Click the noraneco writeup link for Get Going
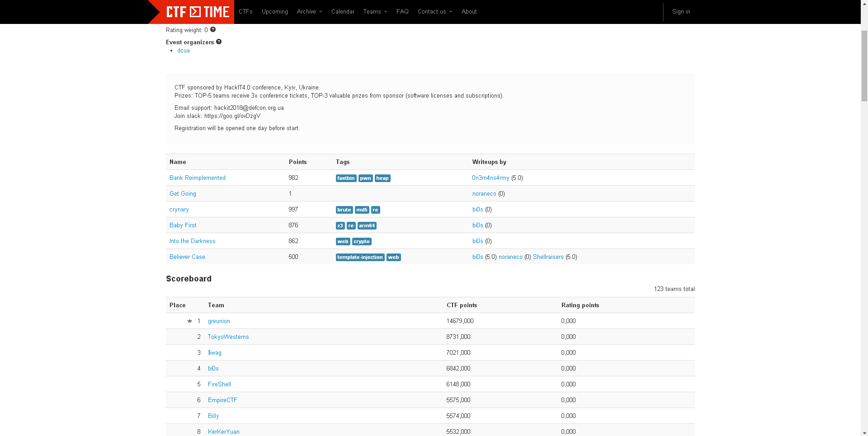The image size is (868, 436). (484, 193)
